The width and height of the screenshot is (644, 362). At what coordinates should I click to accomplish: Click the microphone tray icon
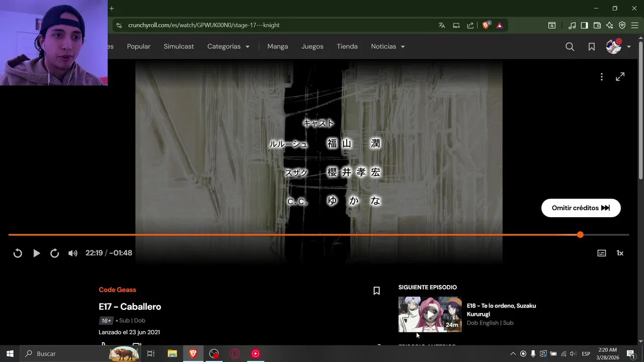[x=533, y=353]
